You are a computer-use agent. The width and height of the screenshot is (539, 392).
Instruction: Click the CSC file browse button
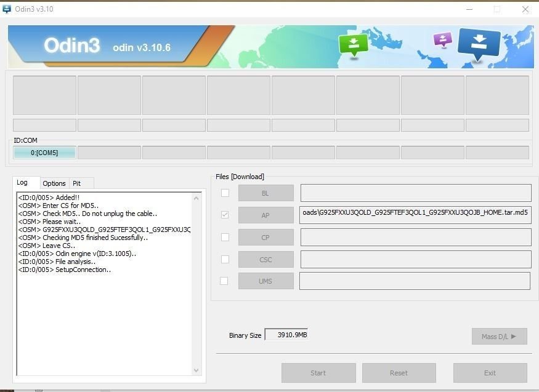coord(265,260)
